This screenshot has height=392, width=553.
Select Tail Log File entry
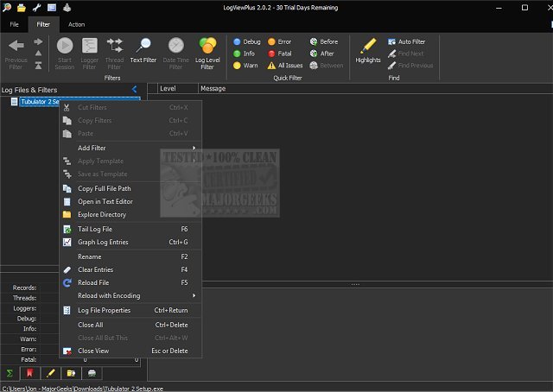pyautogui.click(x=130, y=229)
